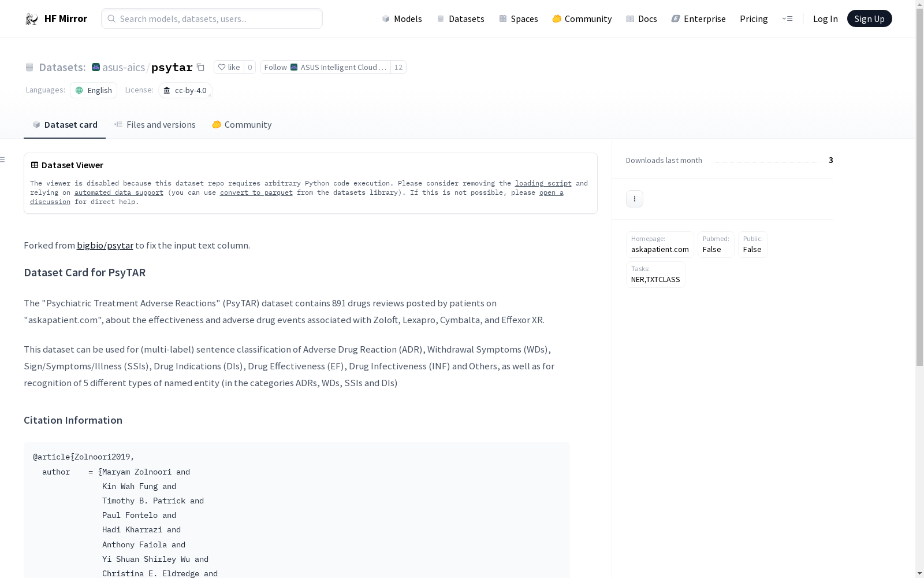This screenshot has height=578, width=924.
Task: Click the Dataset Viewer table icon
Action: (35, 165)
